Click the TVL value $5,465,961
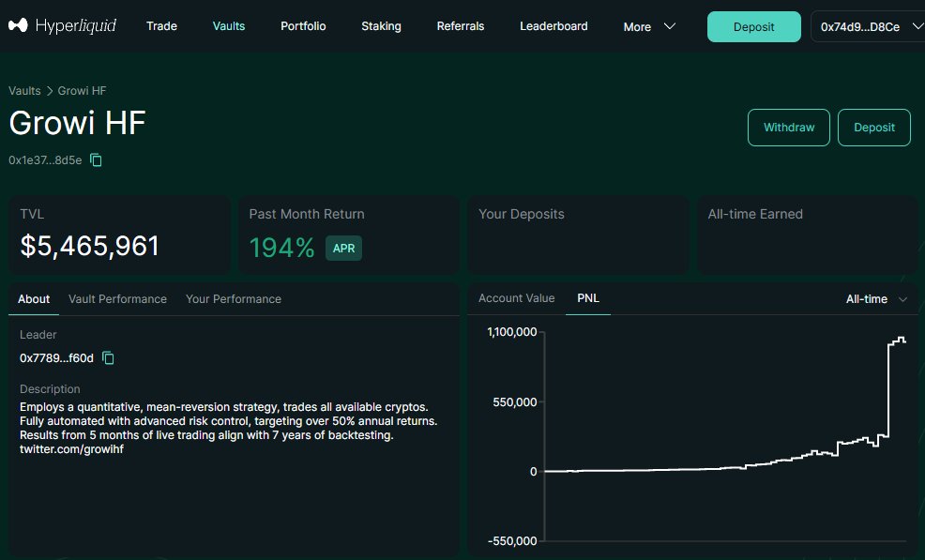925x560 pixels. [x=90, y=246]
